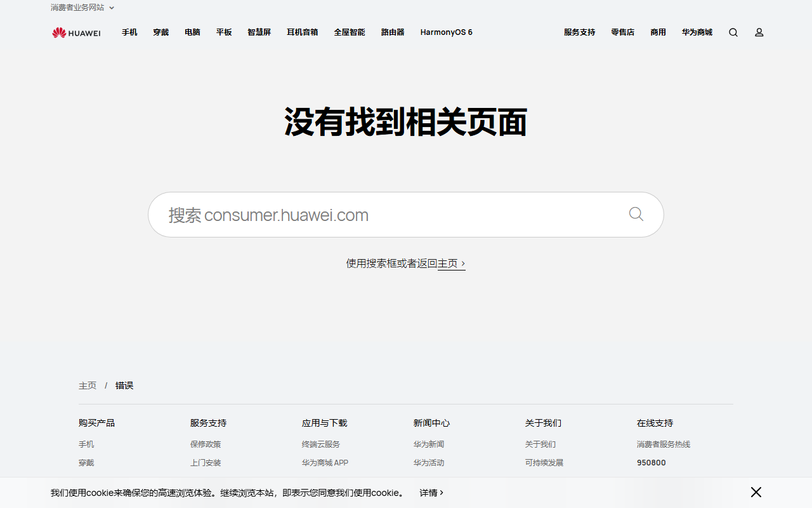This screenshot has height=508, width=812.
Task: Click 主页 in the breadcrumb
Action: tap(88, 385)
